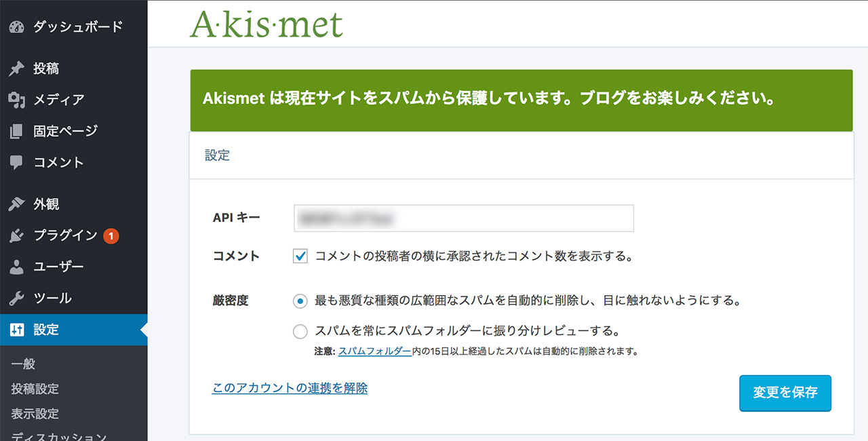Click the Plugins plug icon

[17, 235]
